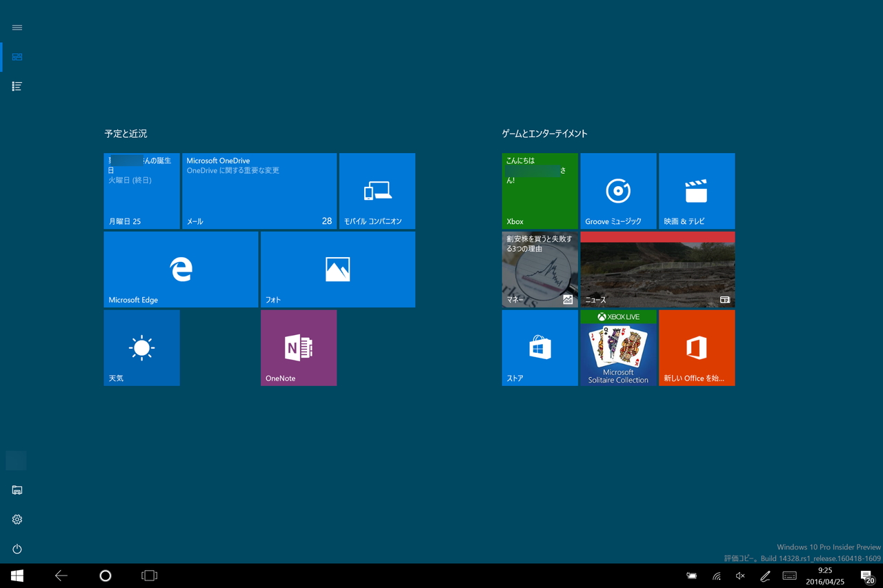The image size is (883, 588).
Task: Open the ニュース news live tile
Action: tap(657, 269)
